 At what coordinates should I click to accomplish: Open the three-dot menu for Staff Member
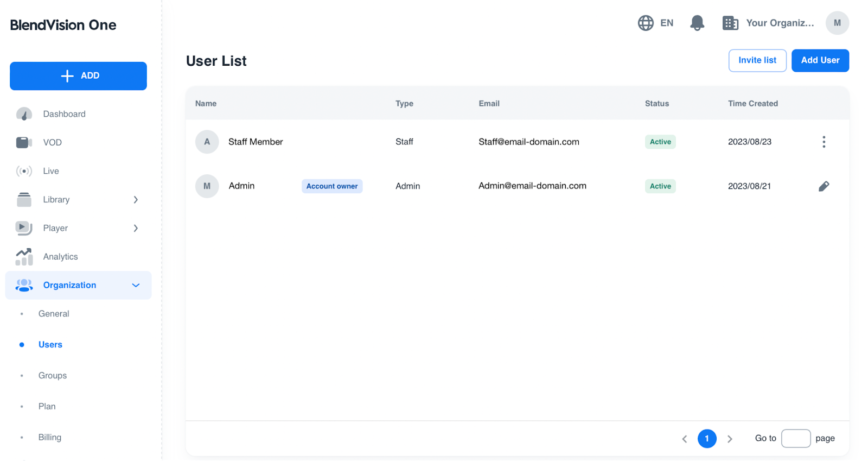pyautogui.click(x=824, y=142)
